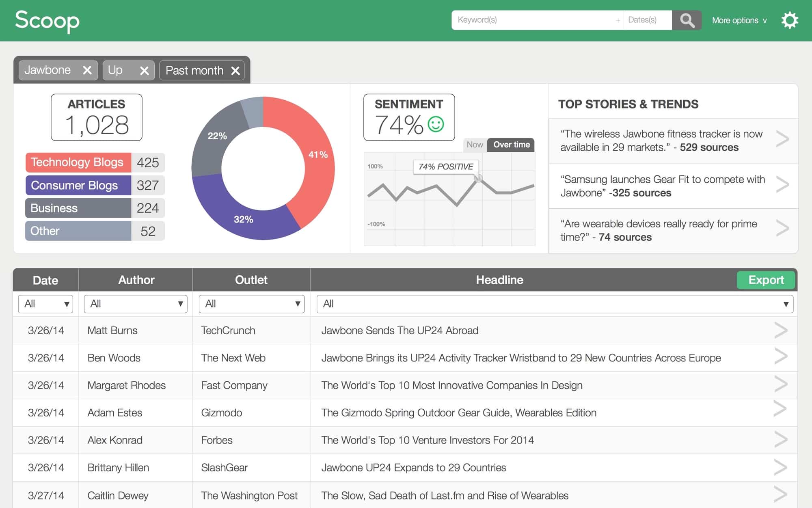Focus the Keyword(s) search field
The height and width of the screenshot is (508, 812).
point(532,20)
